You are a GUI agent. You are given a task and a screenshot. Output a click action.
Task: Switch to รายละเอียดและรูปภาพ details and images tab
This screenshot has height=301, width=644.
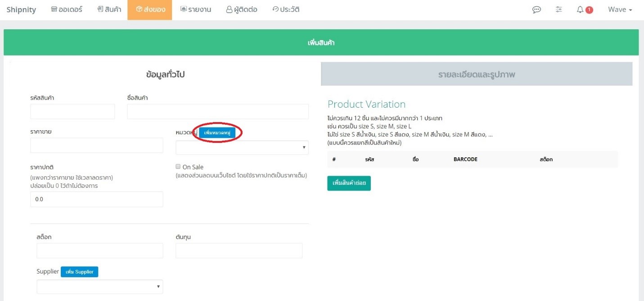[x=477, y=74]
